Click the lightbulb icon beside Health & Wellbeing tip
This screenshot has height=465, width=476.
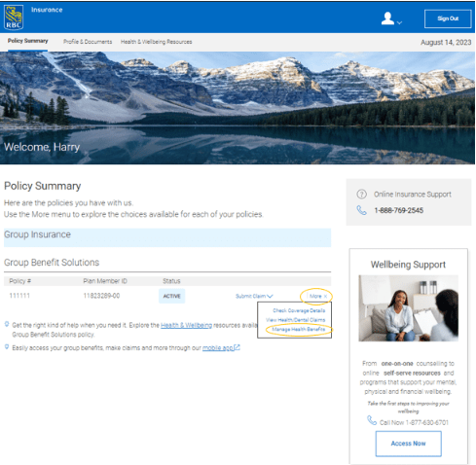[7, 324]
